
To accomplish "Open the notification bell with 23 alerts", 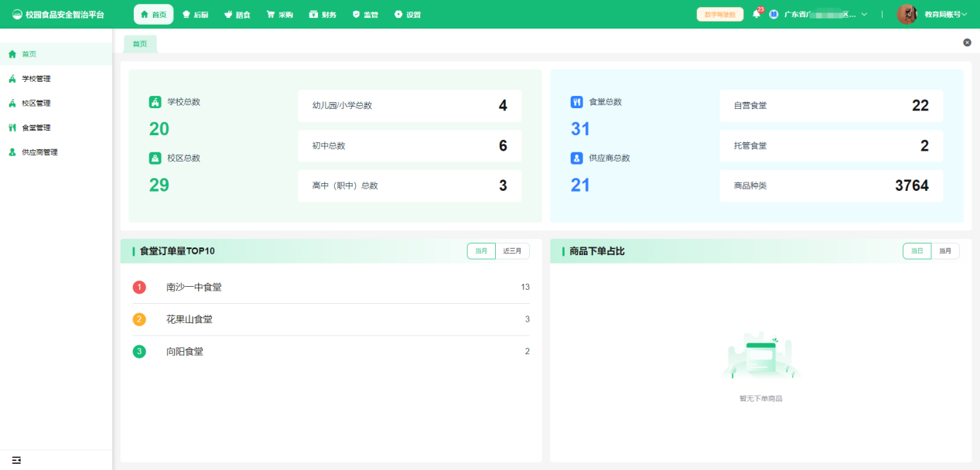I will point(756,15).
